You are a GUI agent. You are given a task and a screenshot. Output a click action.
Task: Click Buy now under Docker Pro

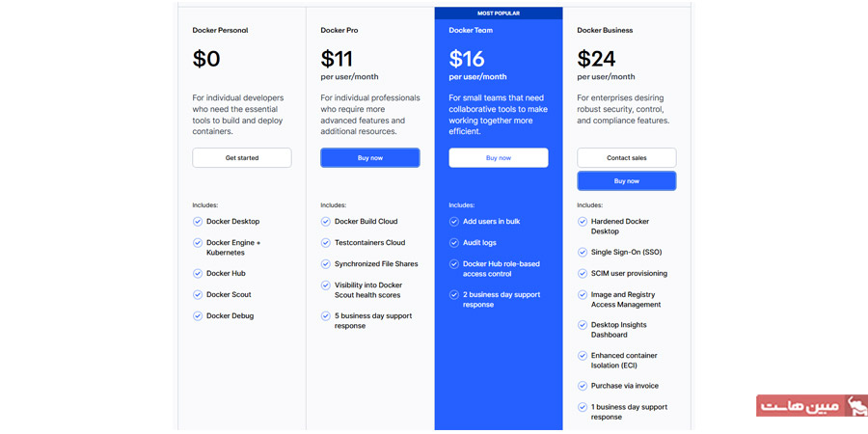369,158
